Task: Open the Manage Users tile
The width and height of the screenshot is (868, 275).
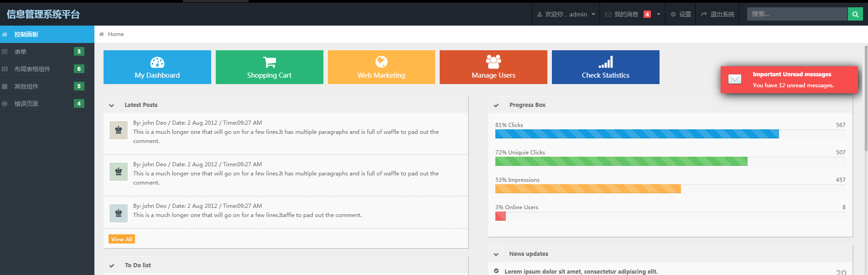Action: click(x=494, y=67)
